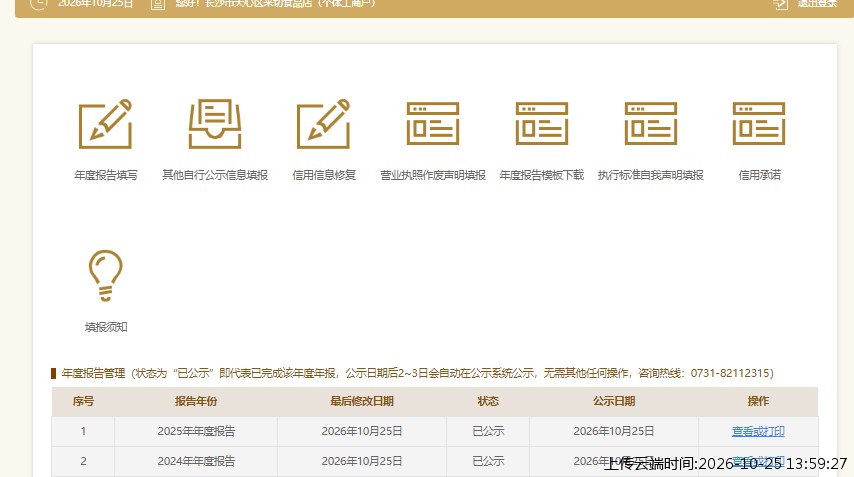854x477 pixels.
Task: Open the 年度报告填写 pencil icon
Action: coord(106,124)
